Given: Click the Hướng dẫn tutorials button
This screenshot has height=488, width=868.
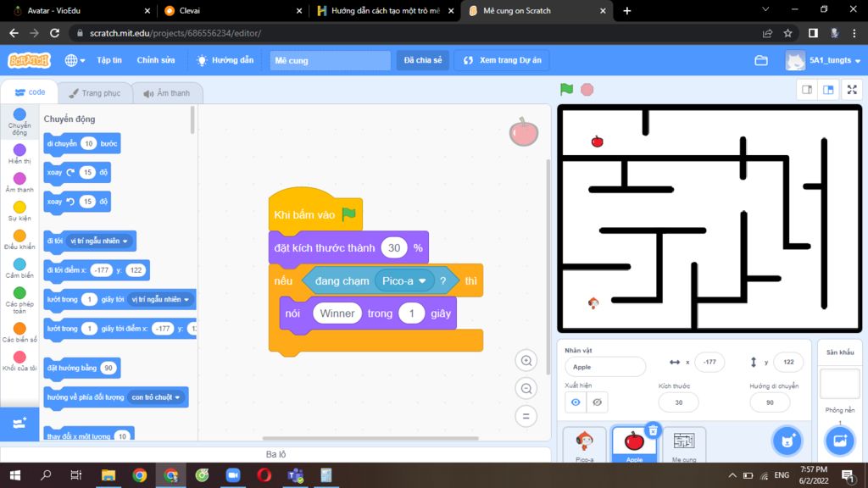Looking at the screenshot, I should 225,61.
